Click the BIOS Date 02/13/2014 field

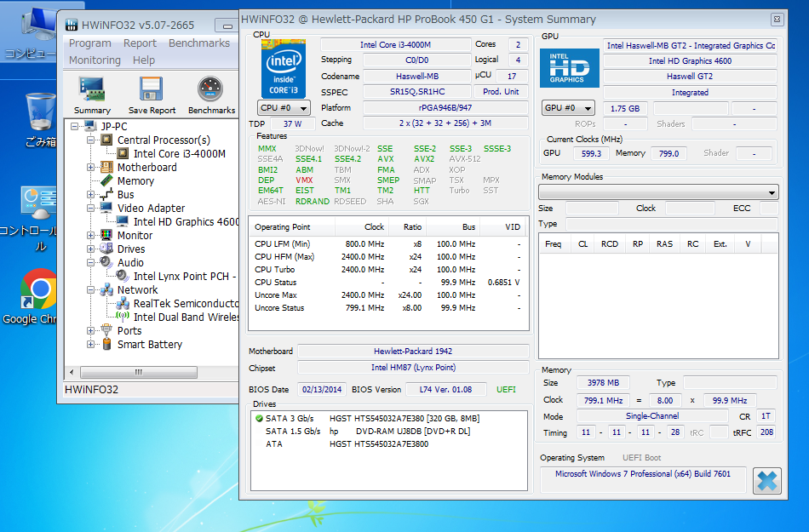tap(322, 389)
